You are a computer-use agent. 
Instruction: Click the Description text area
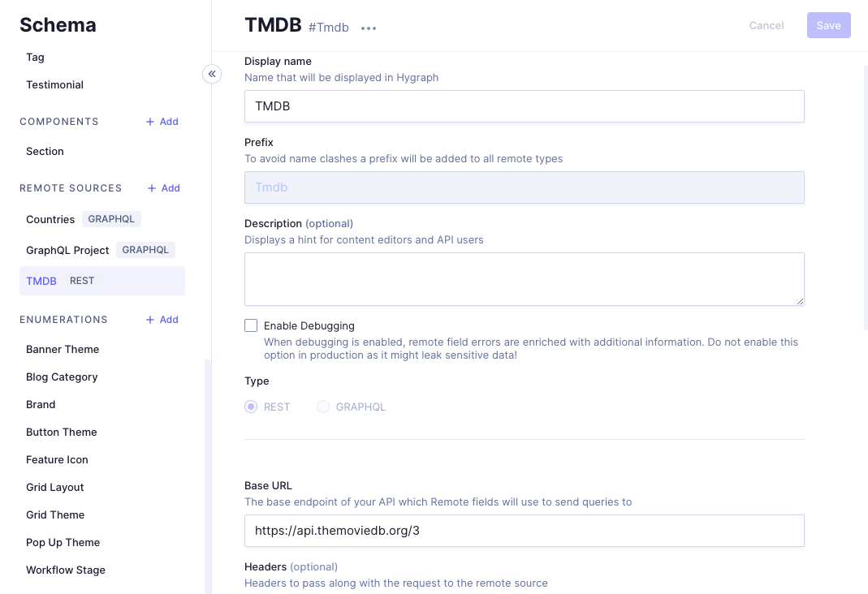click(525, 279)
